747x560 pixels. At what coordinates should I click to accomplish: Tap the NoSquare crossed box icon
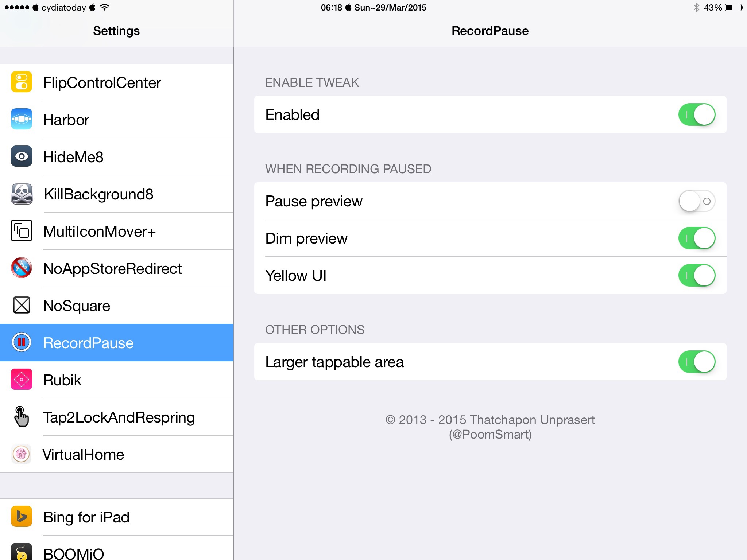click(22, 305)
